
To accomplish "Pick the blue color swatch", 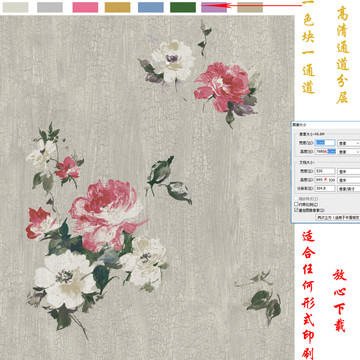I will coord(151,7).
